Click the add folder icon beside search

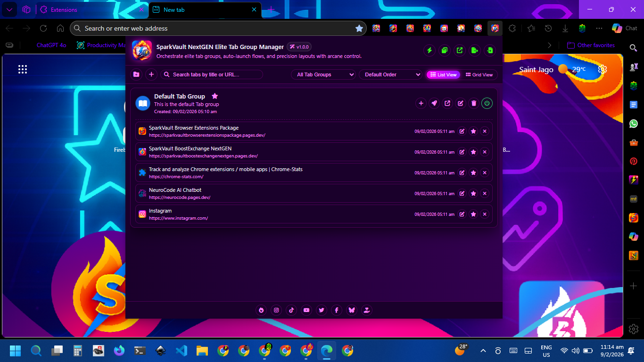point(136,74)
